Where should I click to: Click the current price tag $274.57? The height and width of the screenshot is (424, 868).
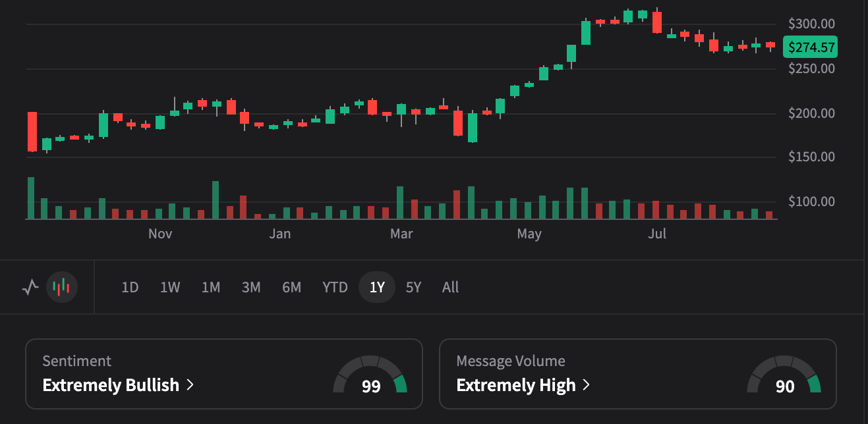pyautogui.click(x=810, y=47)
